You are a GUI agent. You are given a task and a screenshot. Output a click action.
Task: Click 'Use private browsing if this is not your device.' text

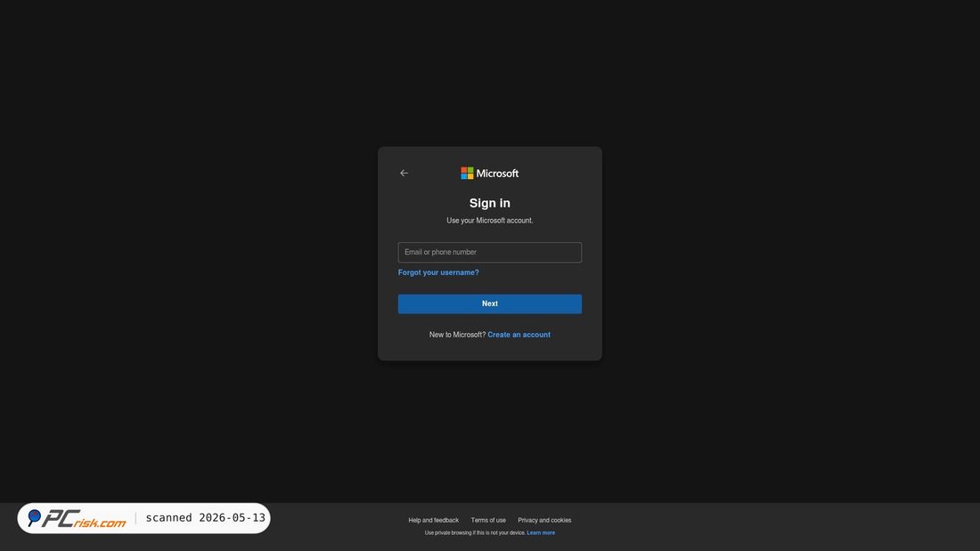475,533
